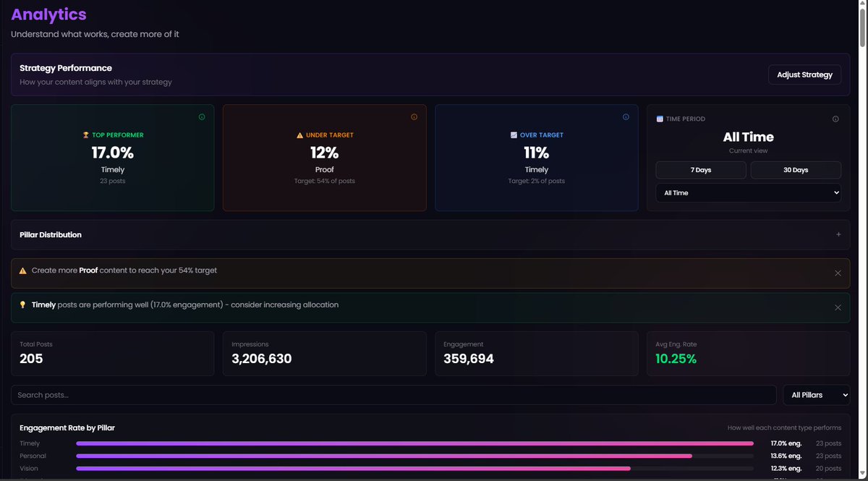
Task: Click Target: 54% of posts text
Action: pyautogui.click(x=325, y=181)
